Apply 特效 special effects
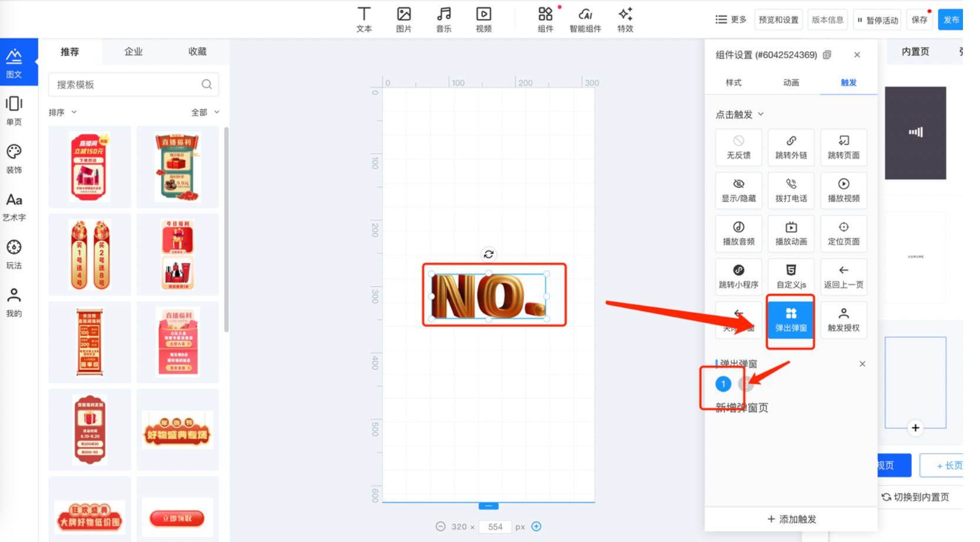The width and height of the screenshot is (980, 542). (625, 19)
